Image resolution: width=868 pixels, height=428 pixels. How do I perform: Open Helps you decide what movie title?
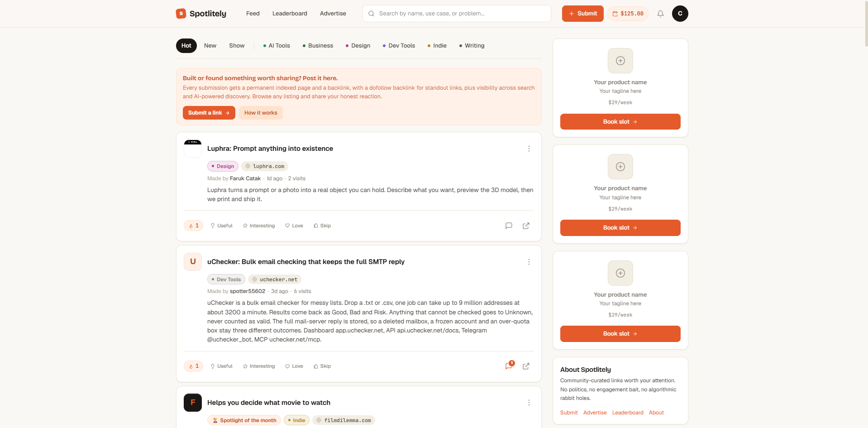click(x=269, y=403)
